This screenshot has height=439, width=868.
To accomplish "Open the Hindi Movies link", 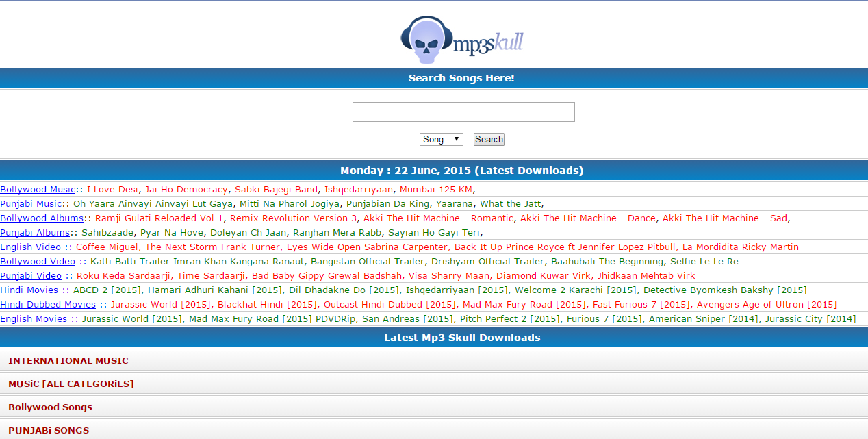I will 29,290.
